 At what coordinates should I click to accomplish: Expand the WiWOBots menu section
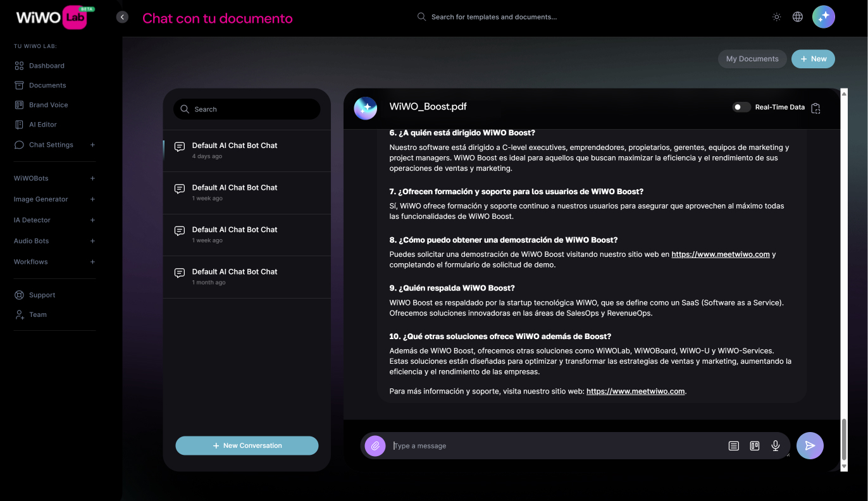(92, 178)
